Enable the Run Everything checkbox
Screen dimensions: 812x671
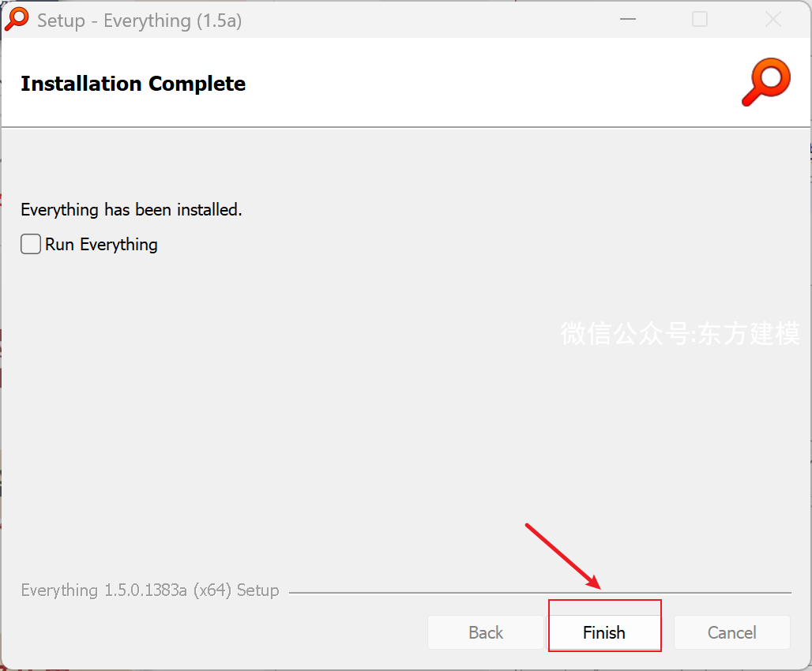tap(31, 244)
